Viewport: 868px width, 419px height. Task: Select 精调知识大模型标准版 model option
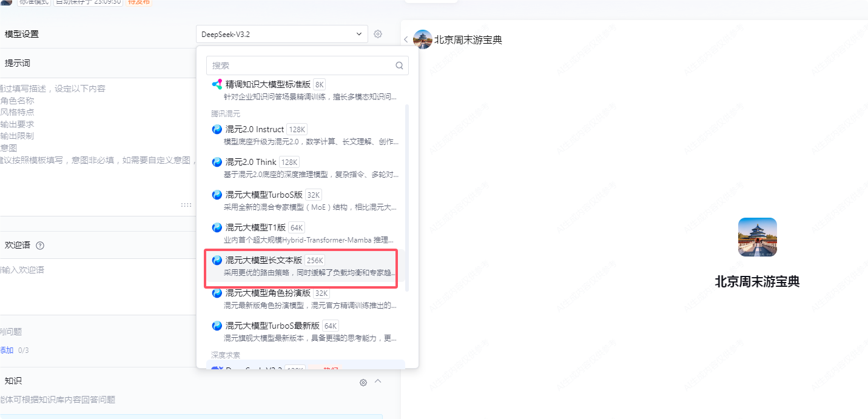click(x=306, y=90)
